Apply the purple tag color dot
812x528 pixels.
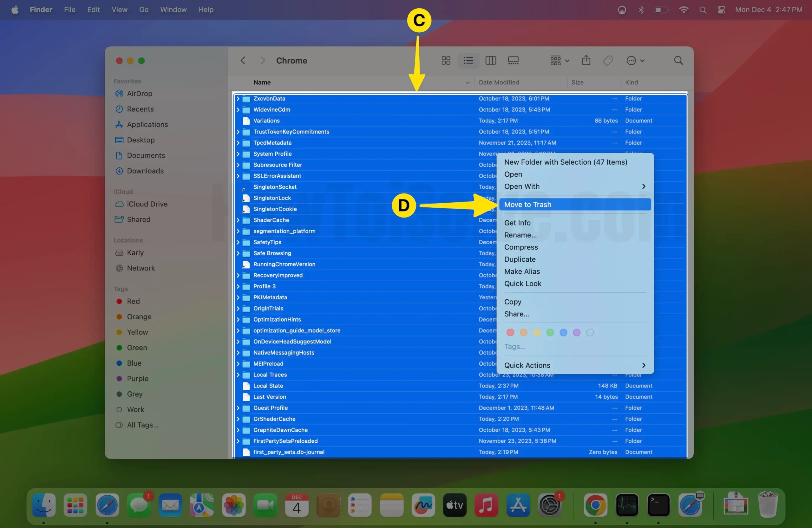coord(577,333)
